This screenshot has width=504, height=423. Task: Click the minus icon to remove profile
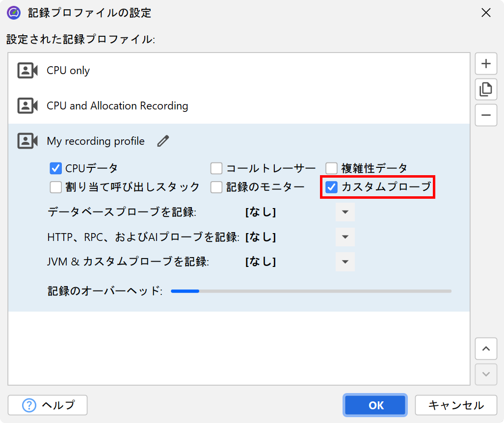486,115
